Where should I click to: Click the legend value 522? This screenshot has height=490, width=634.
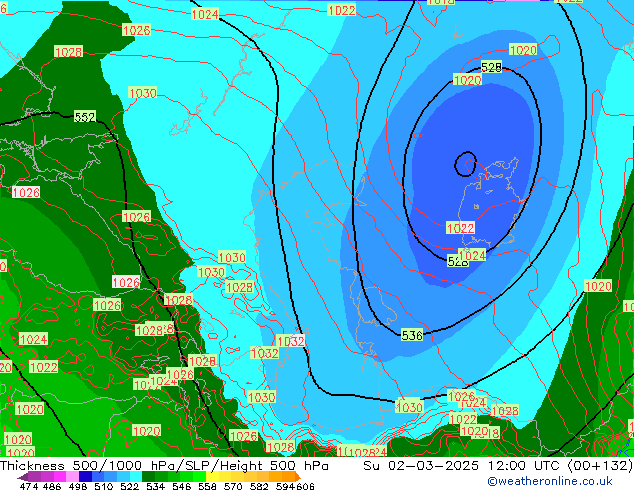[129, 486]
